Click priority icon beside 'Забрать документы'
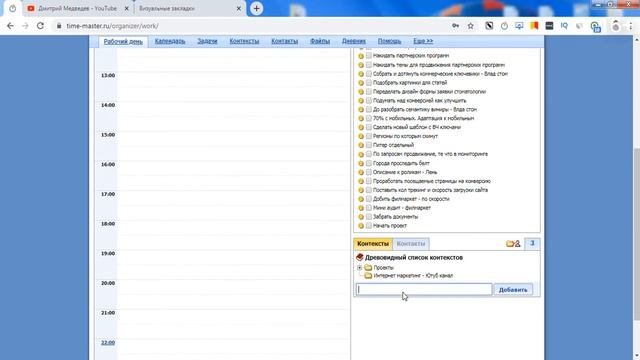 point(361,217)
